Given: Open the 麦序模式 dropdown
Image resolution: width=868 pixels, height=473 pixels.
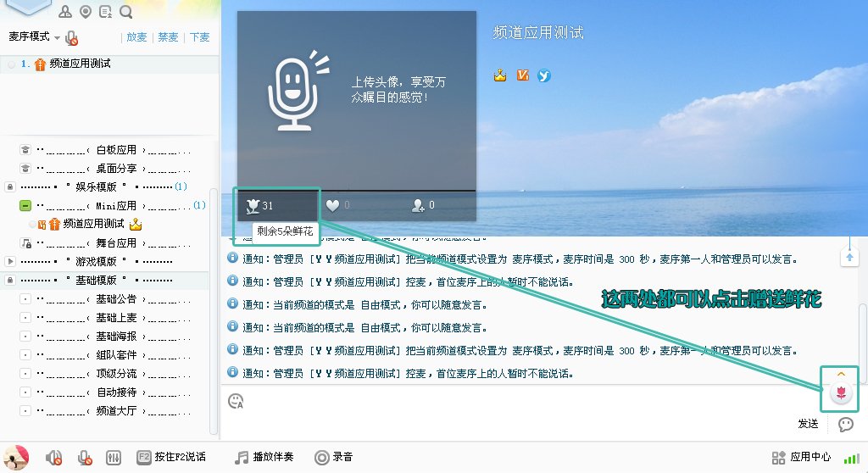Looking at the screenshot, I should 34,36.
